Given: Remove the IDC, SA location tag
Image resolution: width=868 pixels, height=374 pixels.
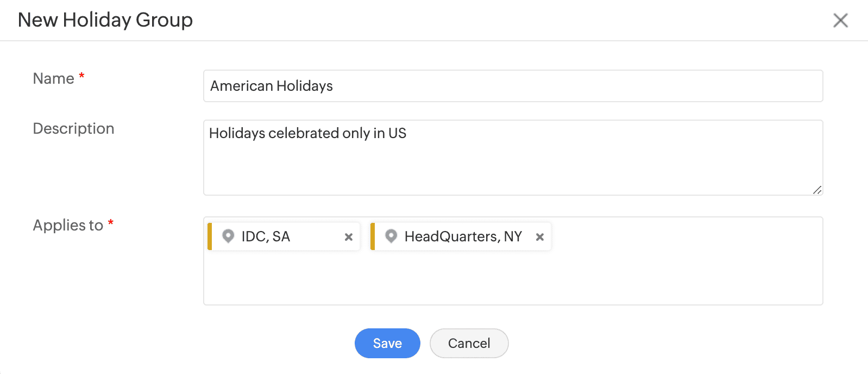Looking at the screenshot, I should 349,237.
